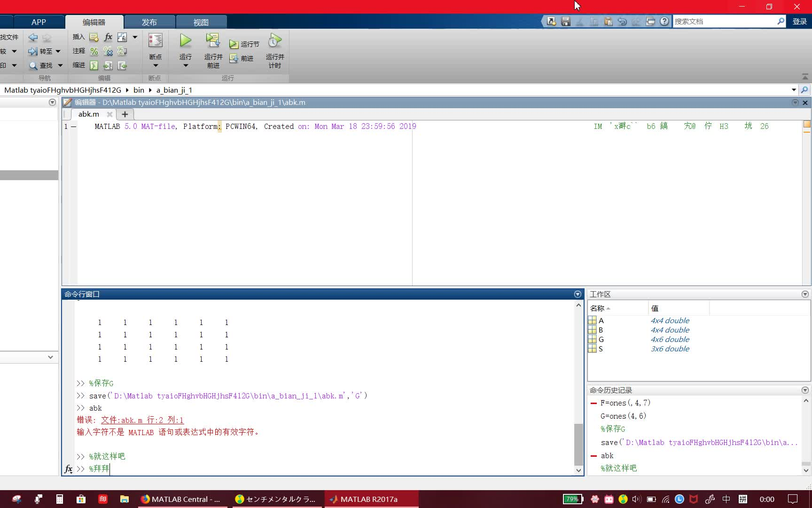Switch to the Publish (发布) tab

pyautogui.click(x=149, y=22)
